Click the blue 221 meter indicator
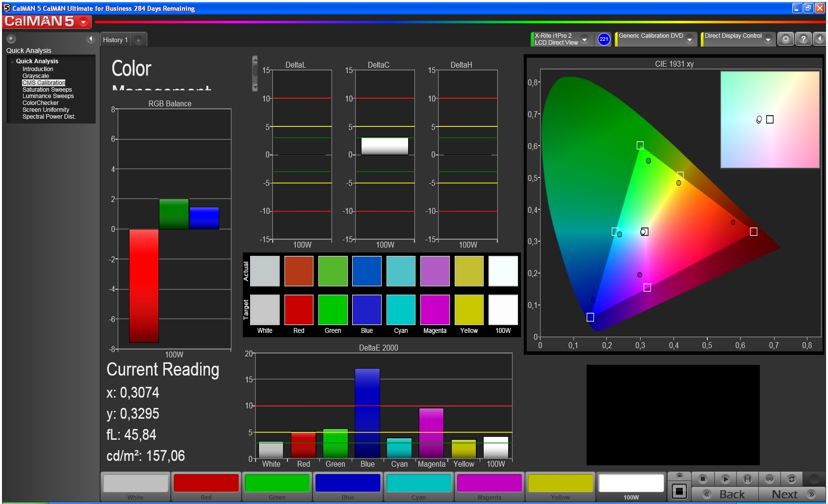This screenshot has height=504, width=828. tap(604, 39)
